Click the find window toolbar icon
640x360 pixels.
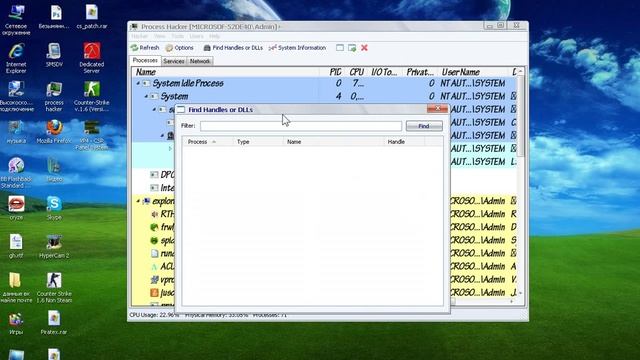pyautogui.click(x=340, y=48)
